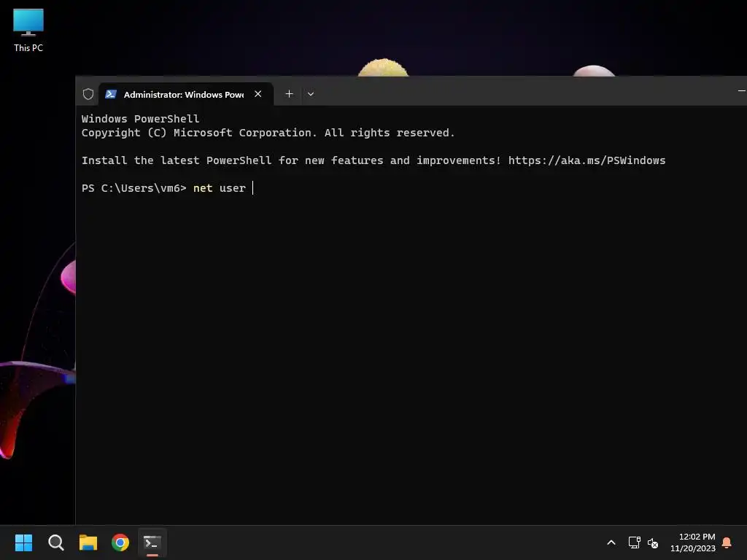Click the PS C:\Users\vm6> prompt text
This screenshot has height=560, width=747.
pyautogui.click(x=134, y=188)
